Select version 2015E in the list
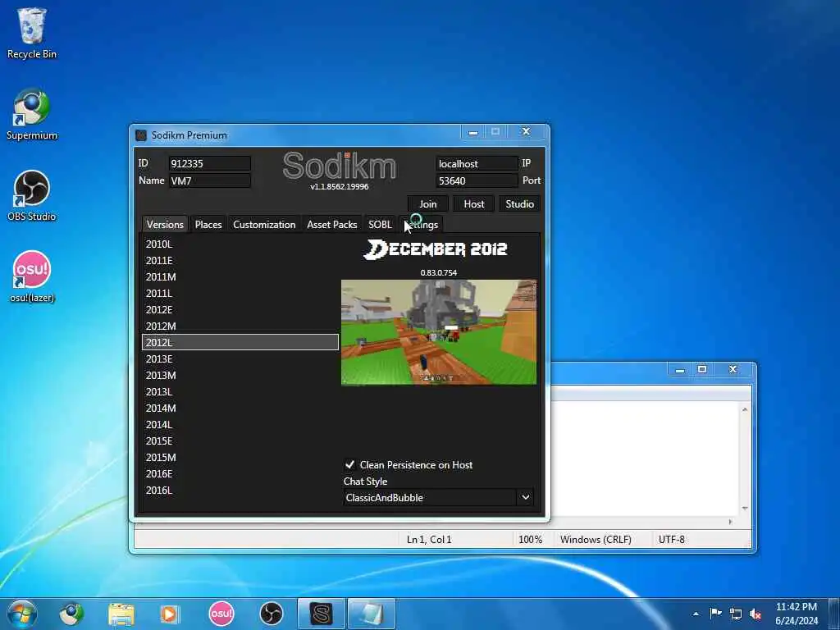The image size is (840, 630). [x=240, y=441]
